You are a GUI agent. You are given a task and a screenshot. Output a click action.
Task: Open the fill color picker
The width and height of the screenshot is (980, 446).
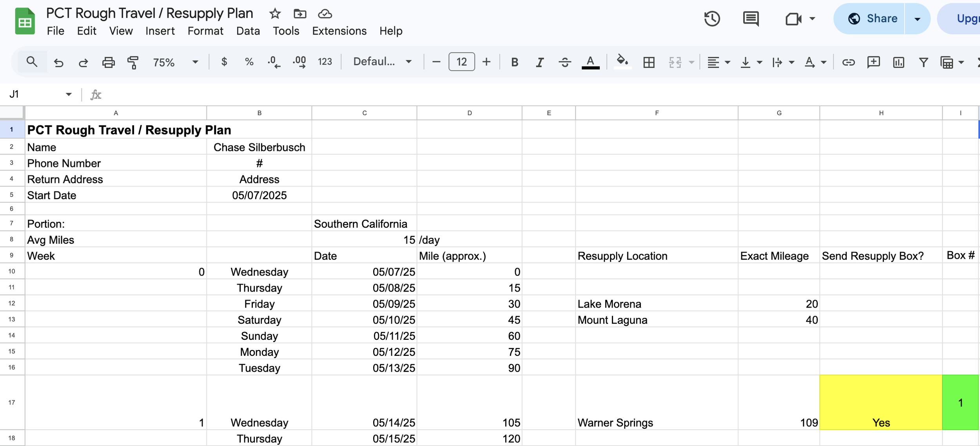[x=622, y=62]
